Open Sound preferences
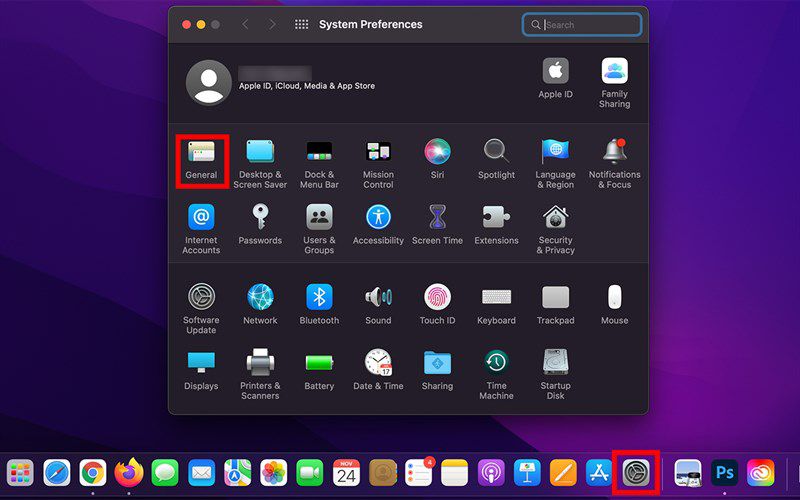Viewport: 800px width, 500px height. (378, 305)
